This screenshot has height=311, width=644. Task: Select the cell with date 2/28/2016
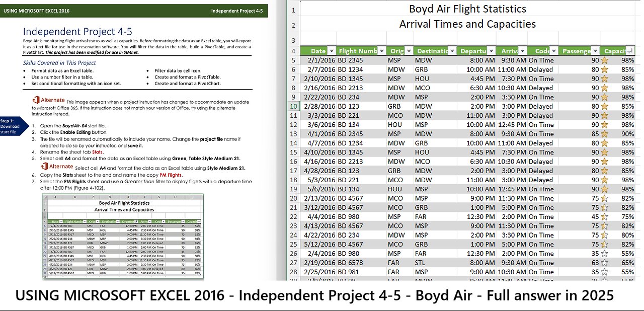318,106
